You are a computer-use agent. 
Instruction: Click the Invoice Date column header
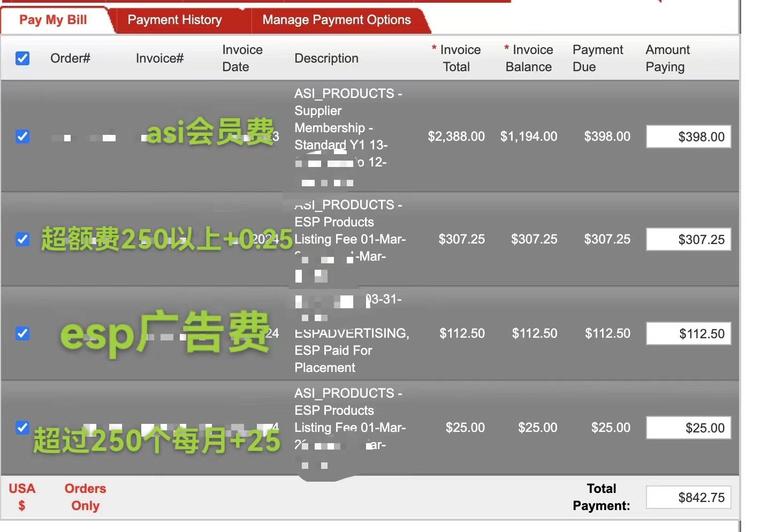242,58
